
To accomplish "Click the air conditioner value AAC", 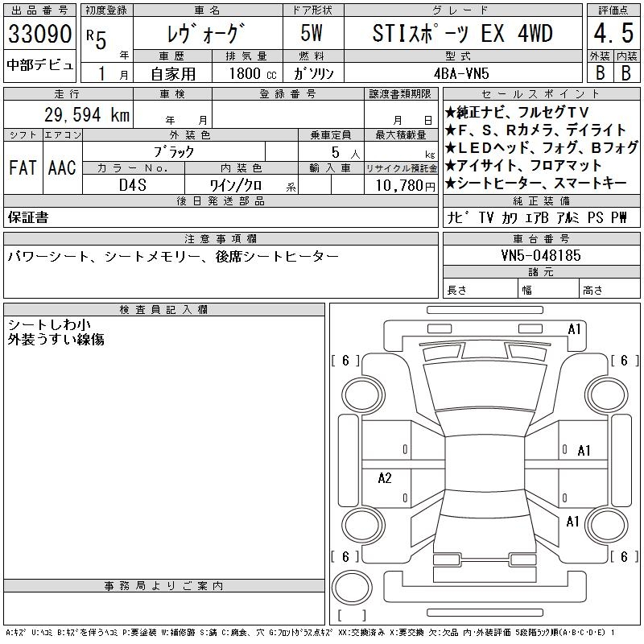I will coord(62,167).
